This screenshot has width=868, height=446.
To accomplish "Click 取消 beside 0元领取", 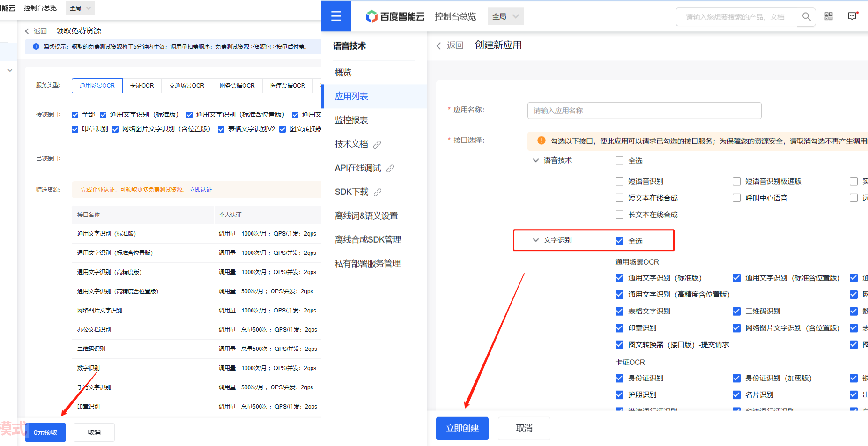I will (94, 432).
